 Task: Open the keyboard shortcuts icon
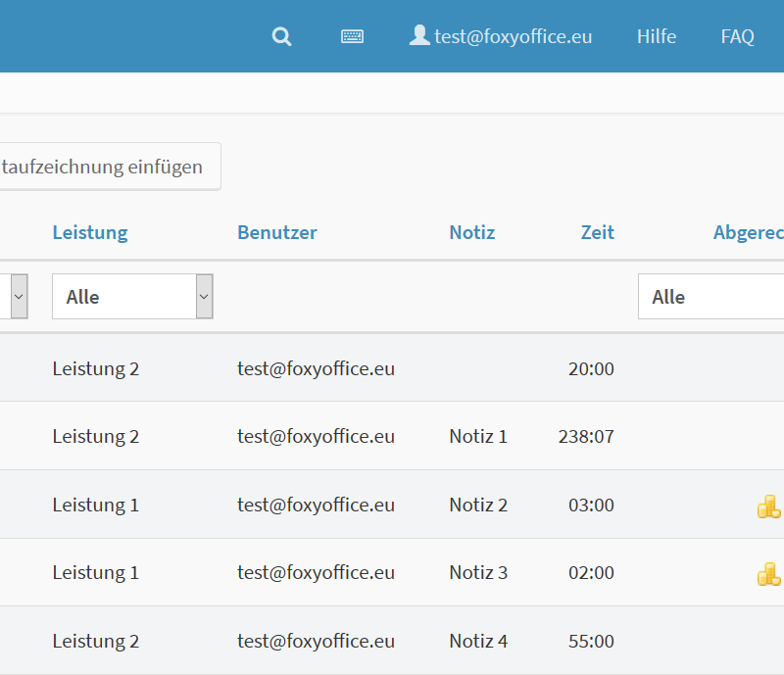point(352,37)
